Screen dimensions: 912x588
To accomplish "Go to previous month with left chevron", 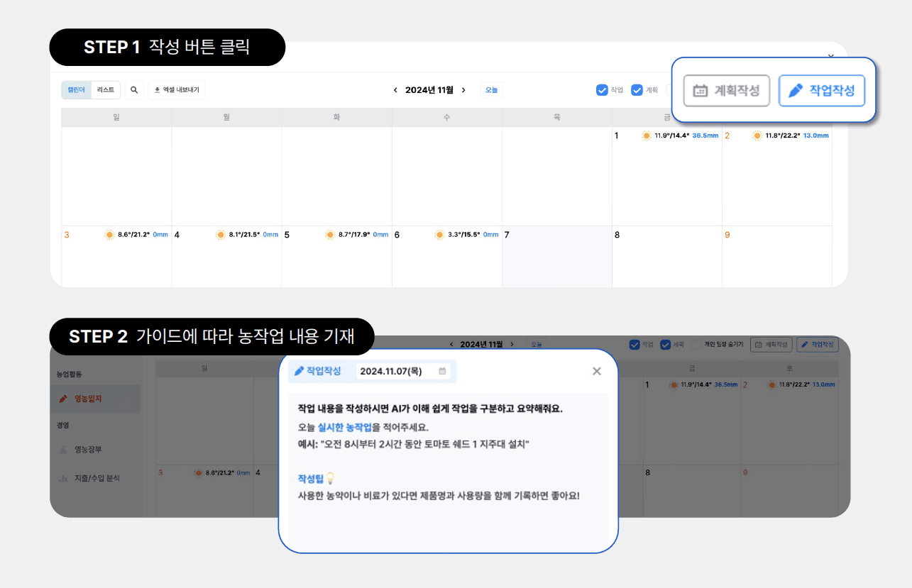I will click(396, 90).
